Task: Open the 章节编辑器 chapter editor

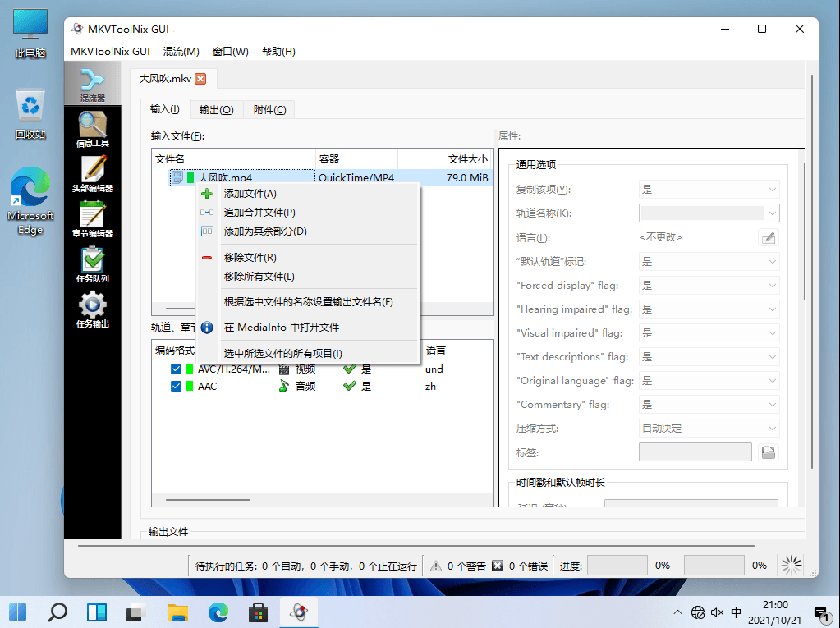Action: pos(93,219)
